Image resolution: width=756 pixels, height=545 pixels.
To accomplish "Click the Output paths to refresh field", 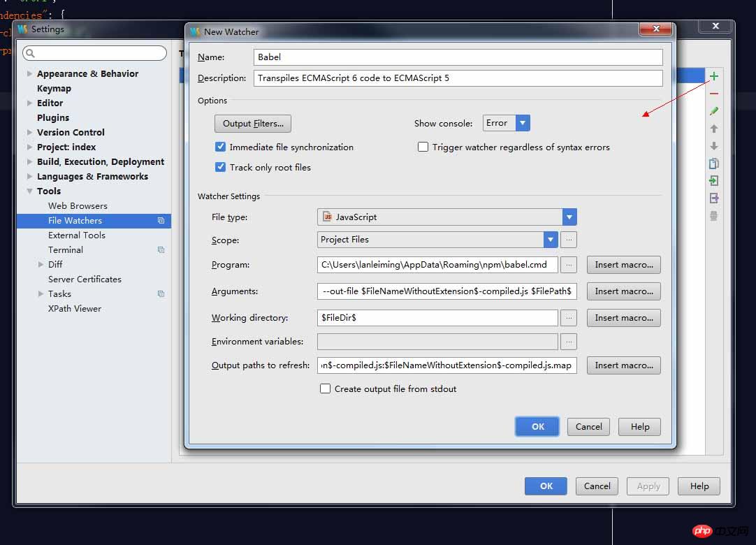I will [447, 365].
